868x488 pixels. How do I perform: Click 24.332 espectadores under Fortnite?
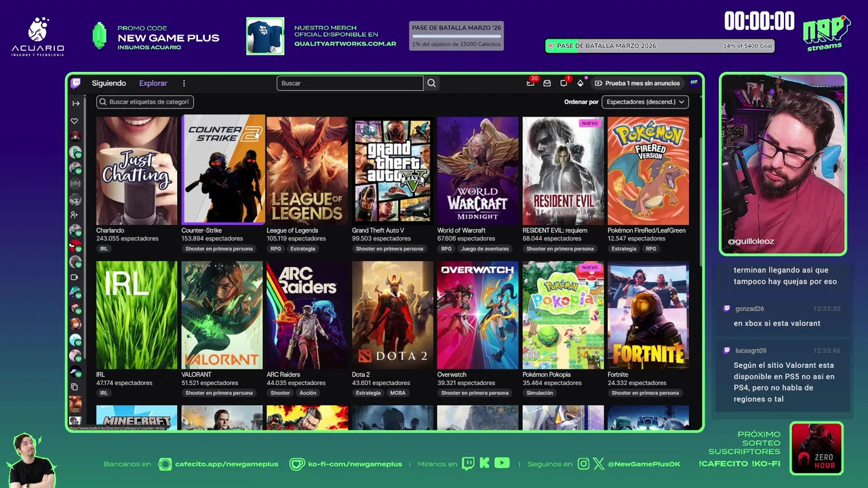coord(637,383)
